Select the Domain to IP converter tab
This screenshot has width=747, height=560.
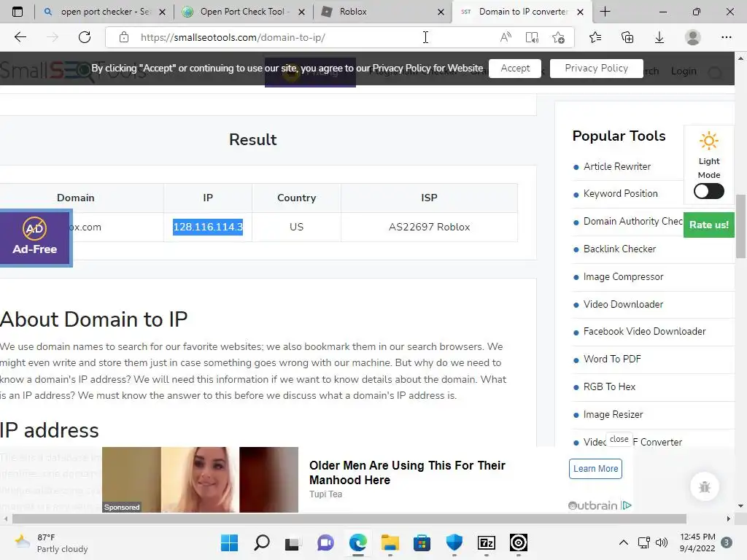[522, 12]
